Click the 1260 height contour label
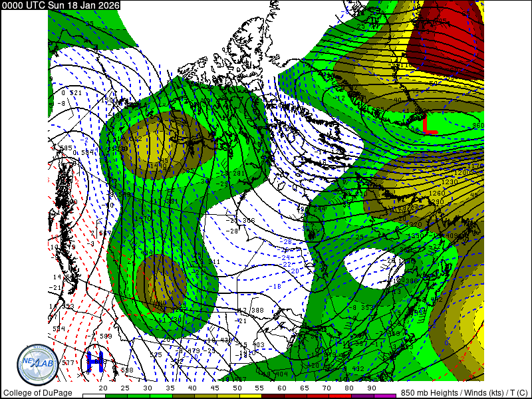Image resolution: width=532 pixels, height=399 pixels. (x=437, y=193)
